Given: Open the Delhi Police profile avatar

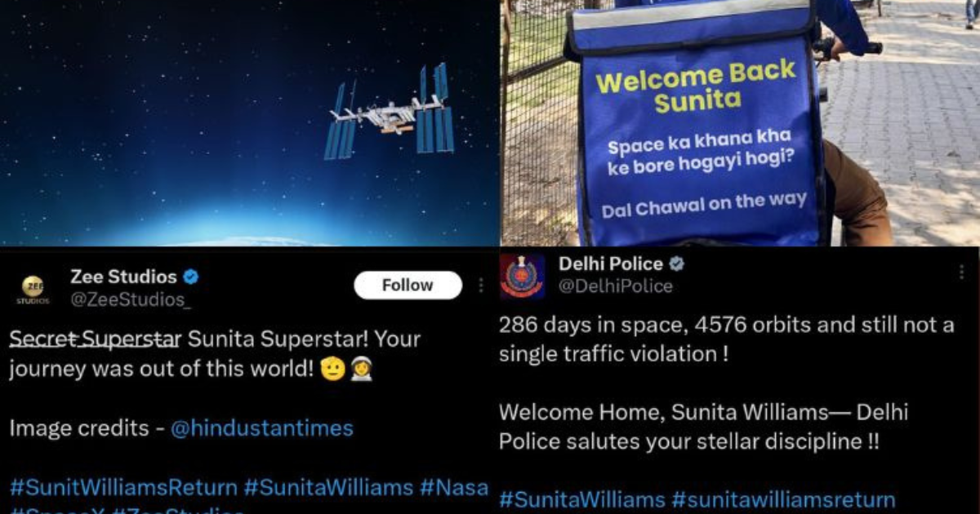Looking at the screenshot, I should coord(523,276).
